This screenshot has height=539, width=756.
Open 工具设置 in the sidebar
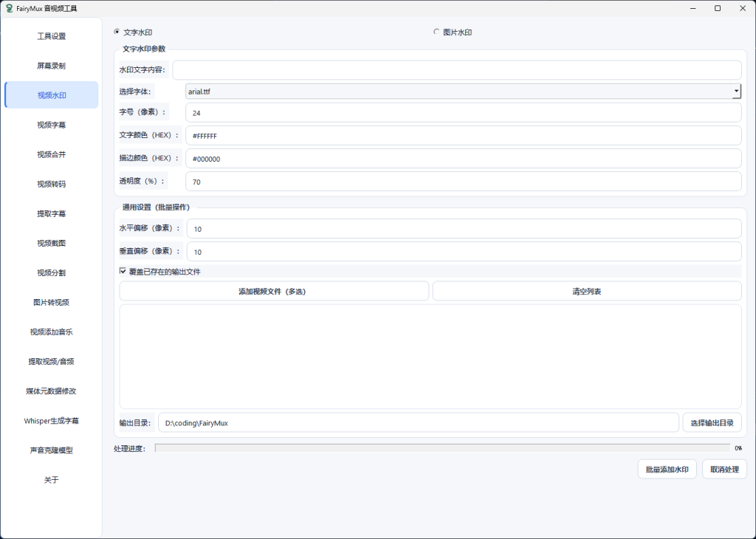click(52, 36)
